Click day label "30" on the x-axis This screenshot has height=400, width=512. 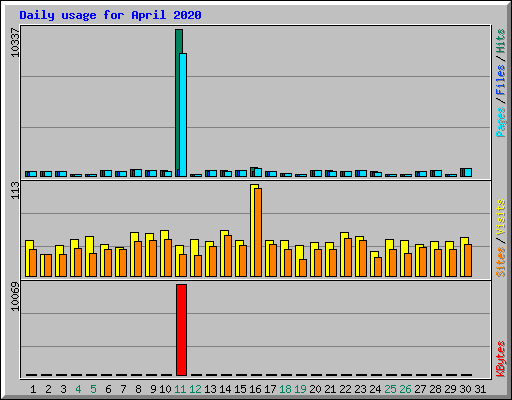tap(465, 389)
